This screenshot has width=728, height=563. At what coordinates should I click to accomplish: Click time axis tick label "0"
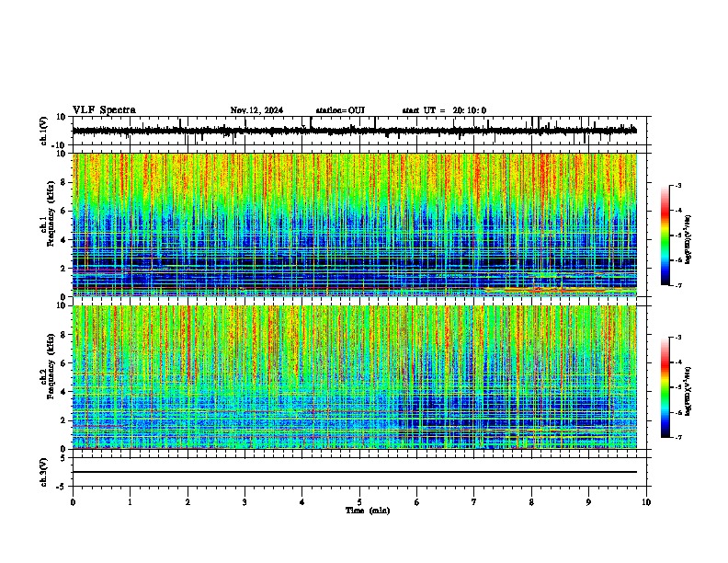click(73, 502)
